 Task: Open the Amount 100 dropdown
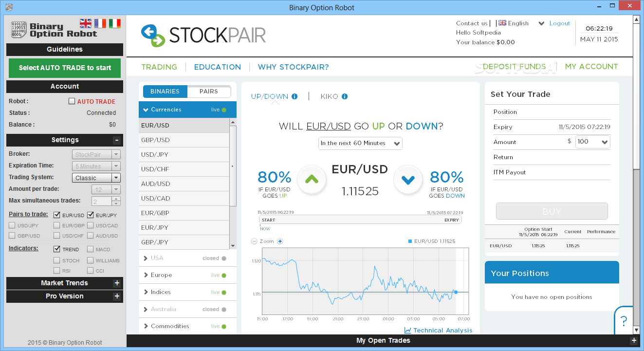tap(592, 142)
